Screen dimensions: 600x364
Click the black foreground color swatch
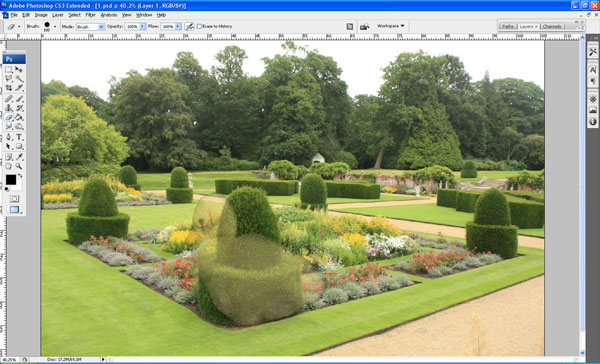coord(11,180)
